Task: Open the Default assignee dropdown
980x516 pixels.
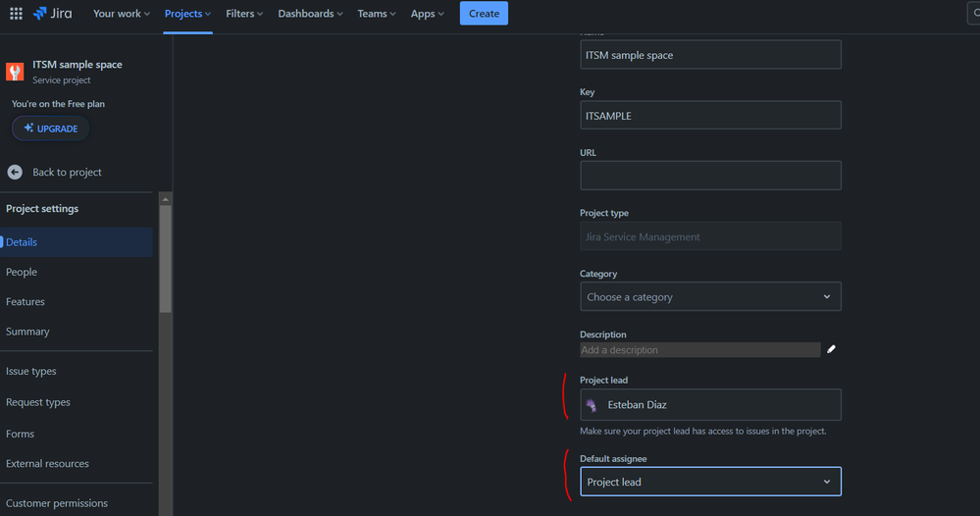Action: (x=710, y=482)
